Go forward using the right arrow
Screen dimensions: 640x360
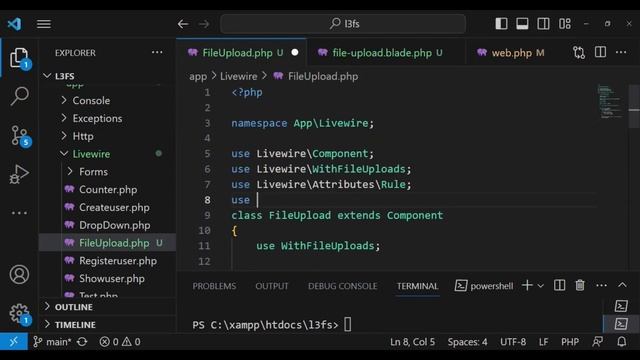(204, 24)
